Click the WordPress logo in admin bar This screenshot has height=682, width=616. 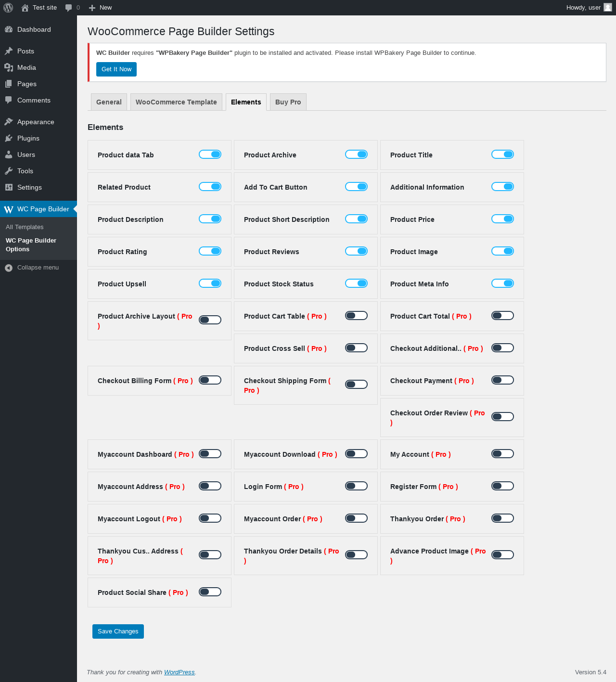(x=8, y=8)
